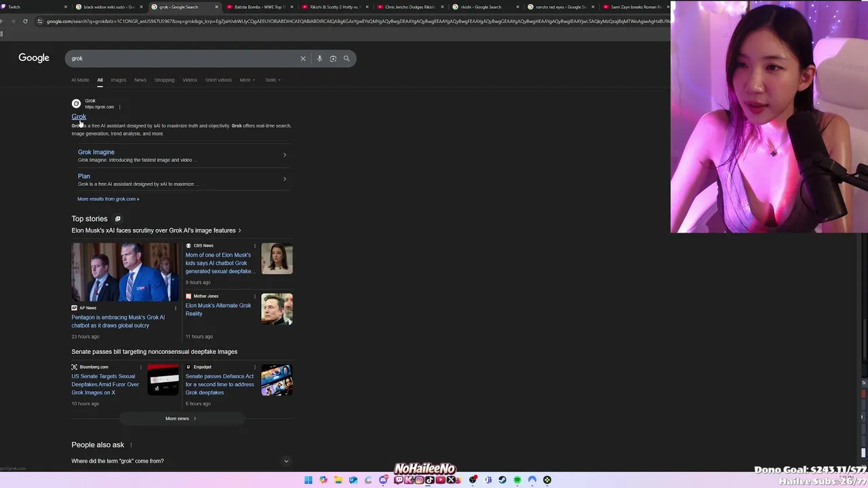Image resolution: width=868 pixels, height=488 pixels.
Task: Switch to 'Batista Bombs - WWE Top' tab
Action: point(258,7)
